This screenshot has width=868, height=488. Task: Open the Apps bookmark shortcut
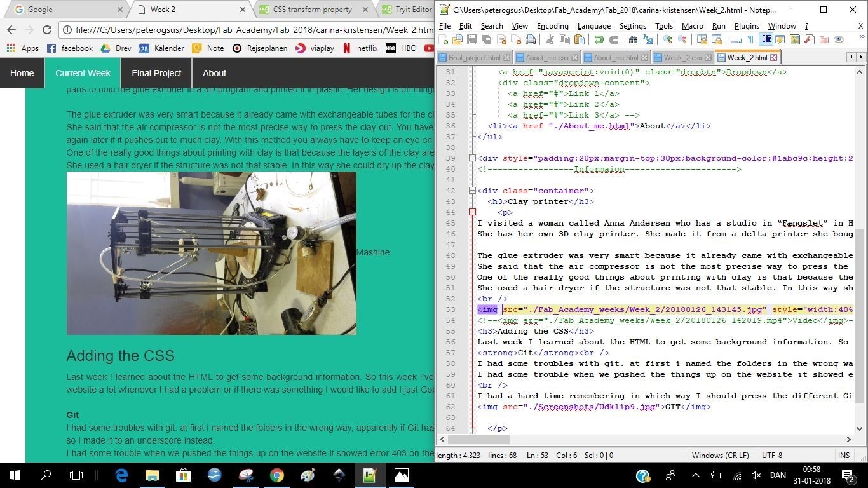point(23,48)
